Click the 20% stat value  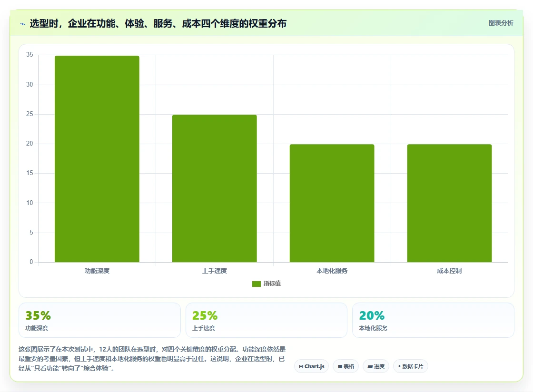372,315
